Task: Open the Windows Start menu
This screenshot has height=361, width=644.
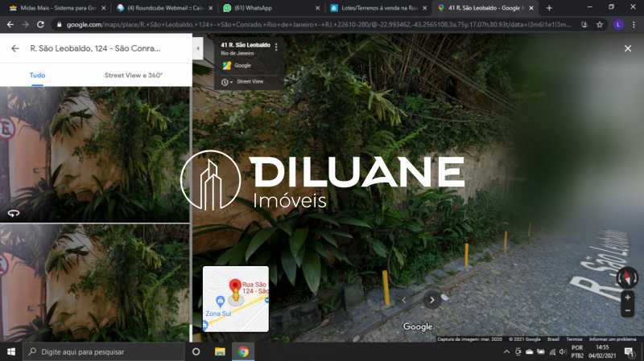Action: tap(11, 352)
